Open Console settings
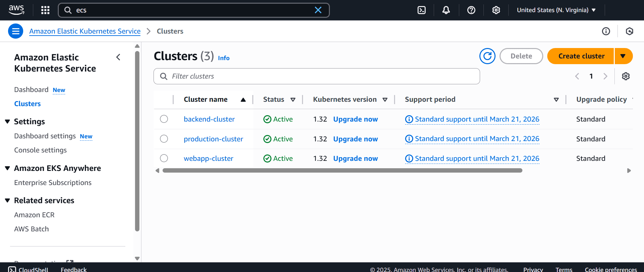 (40, 150)
